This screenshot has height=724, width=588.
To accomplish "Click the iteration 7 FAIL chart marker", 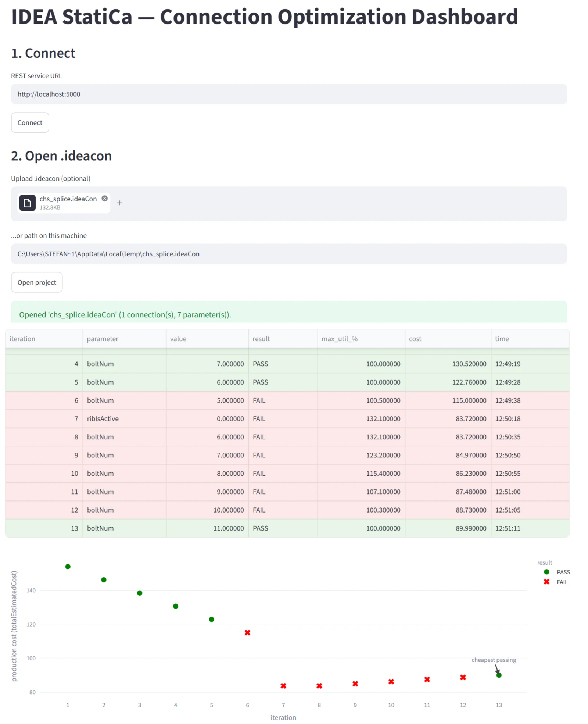I will 283,686.
